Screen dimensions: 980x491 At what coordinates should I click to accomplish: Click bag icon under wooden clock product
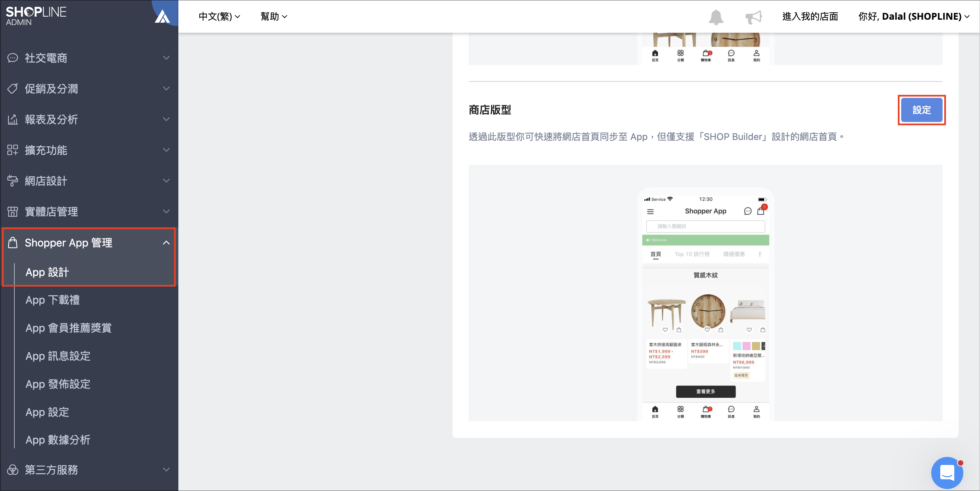(721, 330)
